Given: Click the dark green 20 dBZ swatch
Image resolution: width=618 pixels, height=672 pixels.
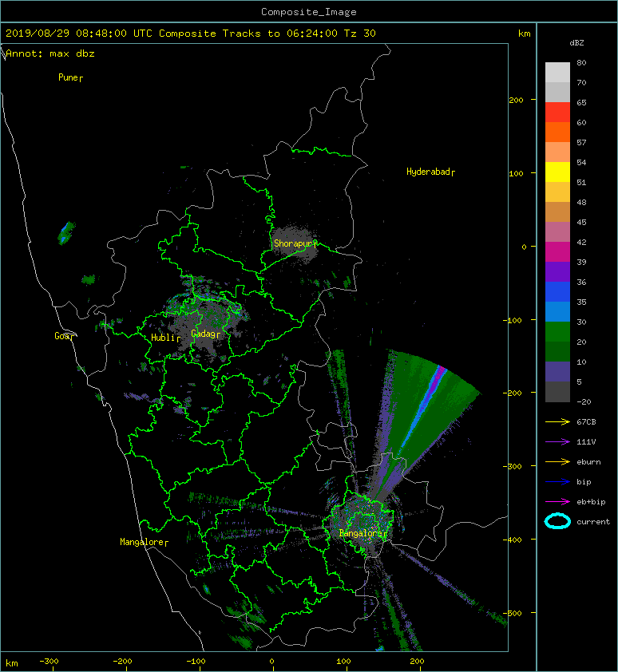Looking at the screenshot, I should click(557, 351).
